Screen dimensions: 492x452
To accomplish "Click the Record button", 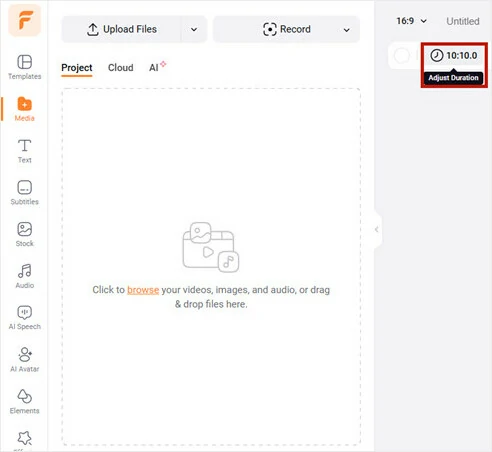I will [287, 29].
